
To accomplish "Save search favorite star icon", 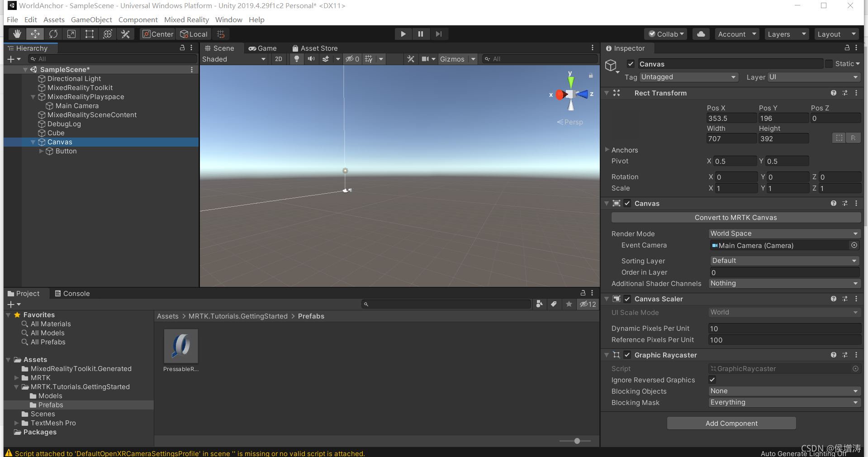I will tap(569, 304).
